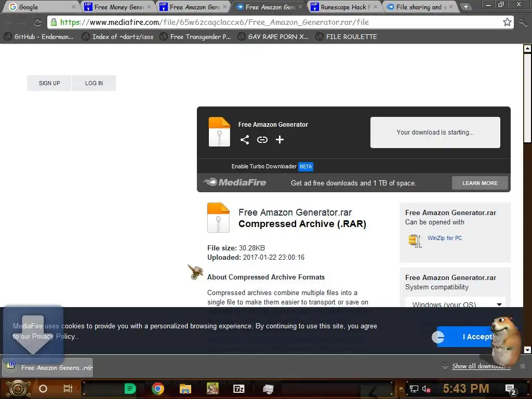This screenshot has height=399, width=532.
Task: Click the network tray icon
Action: [x=414, y=389]
